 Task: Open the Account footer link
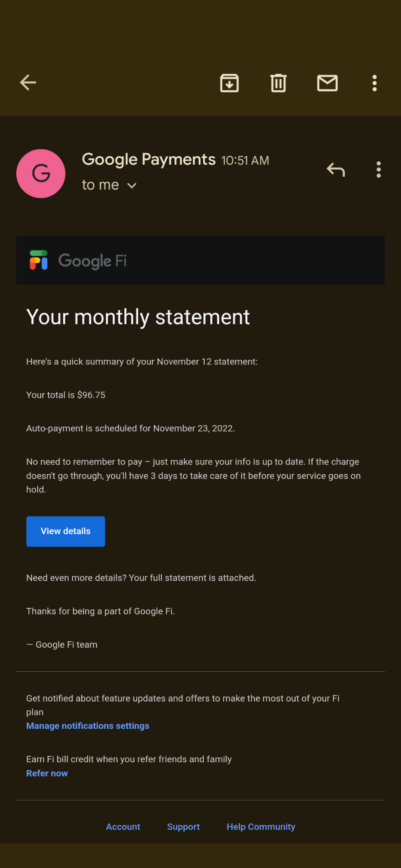pyautogui.click(x=123, y=827)
